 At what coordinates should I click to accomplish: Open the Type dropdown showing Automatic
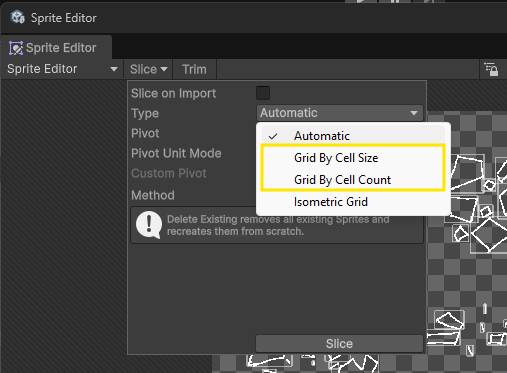point(340,113)
